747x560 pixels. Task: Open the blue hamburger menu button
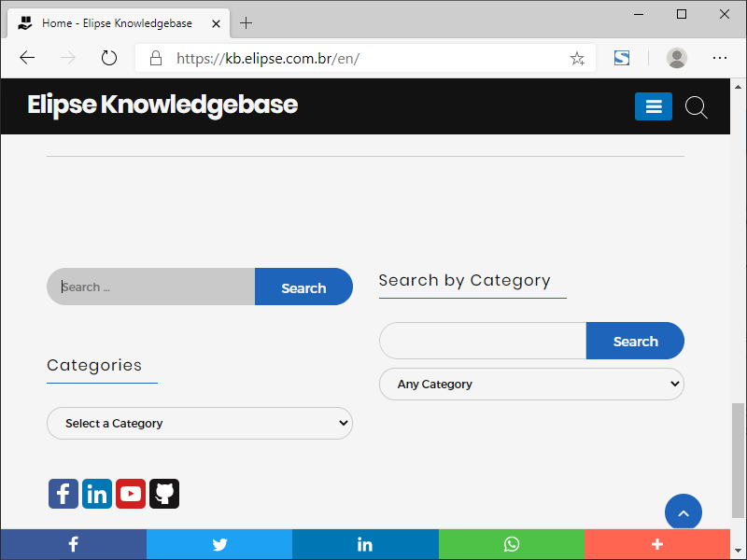pyautogui.click(x=654, y=107)
